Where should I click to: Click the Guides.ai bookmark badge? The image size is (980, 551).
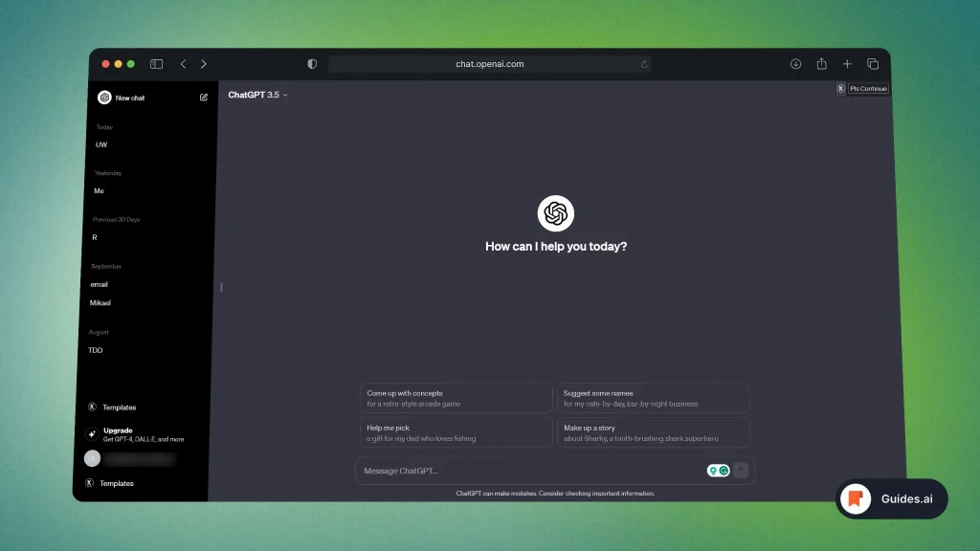pyautogui.click(x=891, y=498)
